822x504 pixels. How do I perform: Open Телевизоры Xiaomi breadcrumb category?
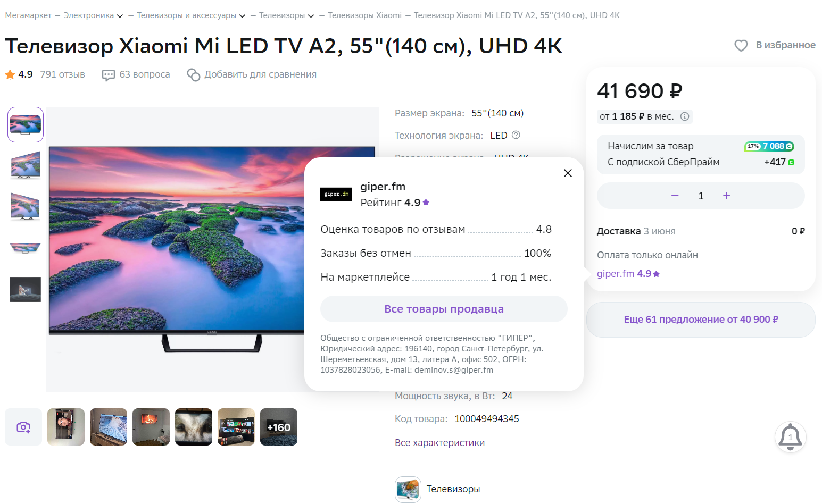coord(364,15)
